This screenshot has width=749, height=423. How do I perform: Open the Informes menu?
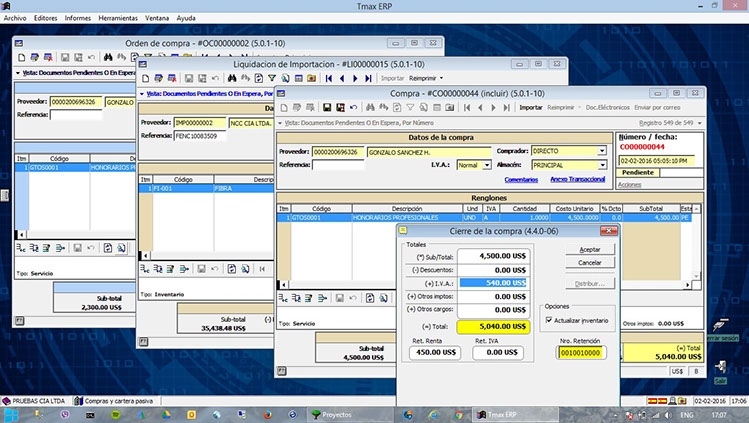pyautogui.click(x=78, y=18)
